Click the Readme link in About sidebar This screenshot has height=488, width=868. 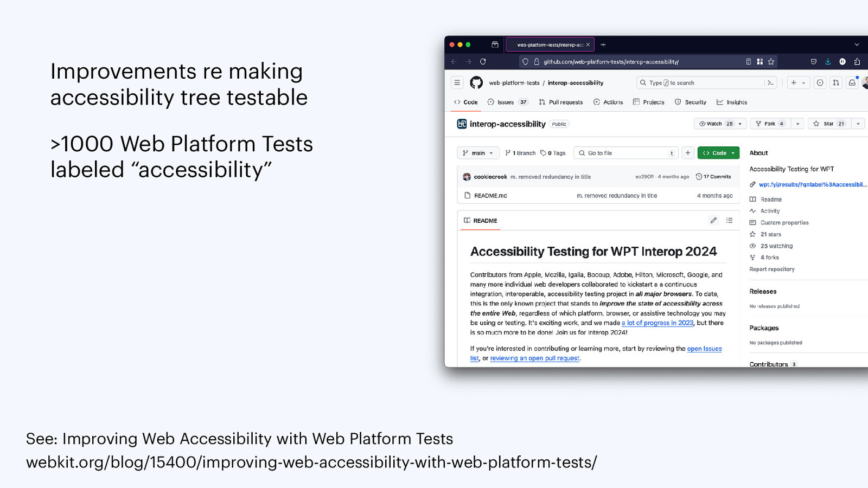pyautogui.click(x=771, y=200)
